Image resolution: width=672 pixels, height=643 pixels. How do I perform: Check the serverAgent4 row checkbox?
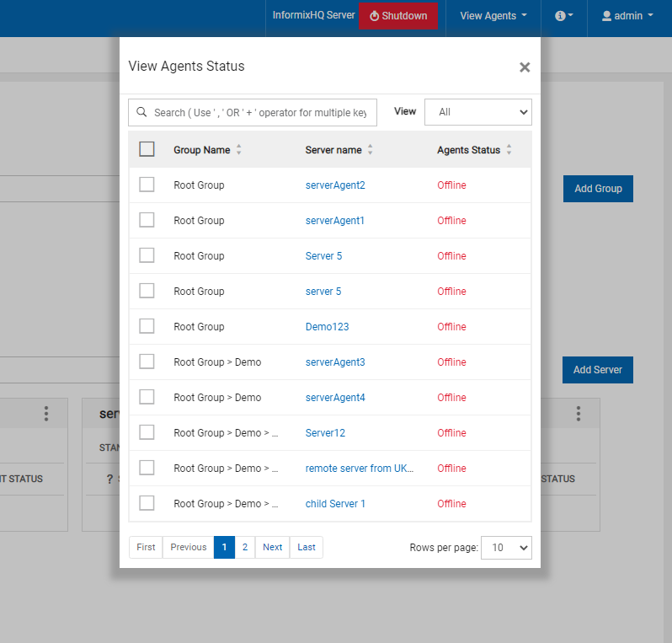[x=147, y=397]
